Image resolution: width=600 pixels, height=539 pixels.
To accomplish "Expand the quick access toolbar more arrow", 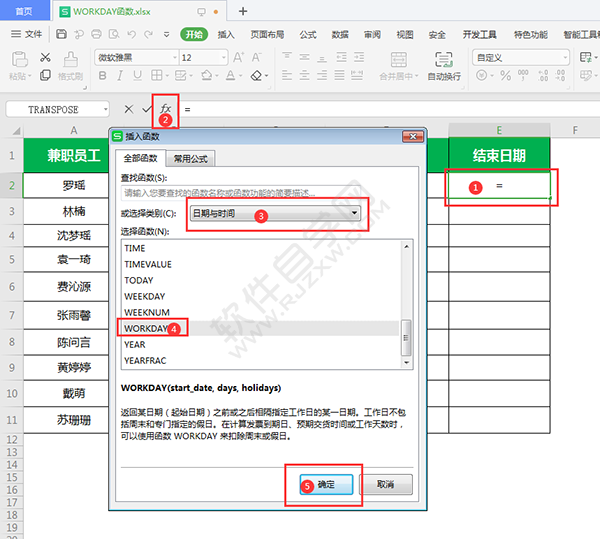I will tap(166, 34).
